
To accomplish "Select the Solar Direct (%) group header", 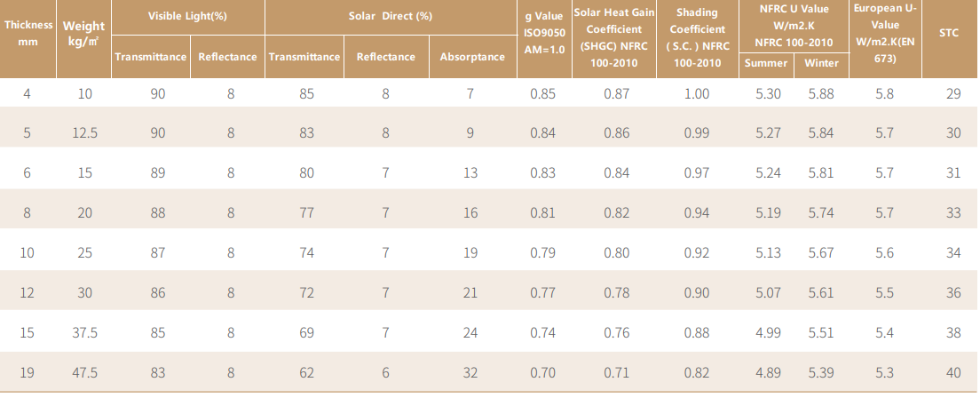I will point(391,16).
